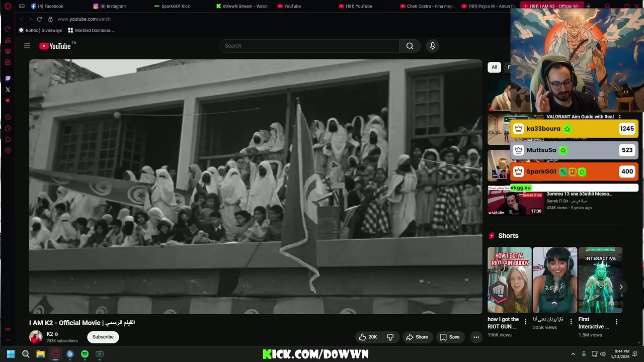Open sidebar Settings gear icon

tap(8, 150)
